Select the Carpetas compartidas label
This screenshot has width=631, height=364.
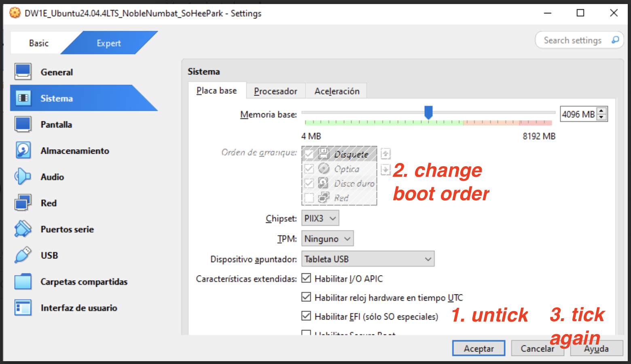[84, 281]
